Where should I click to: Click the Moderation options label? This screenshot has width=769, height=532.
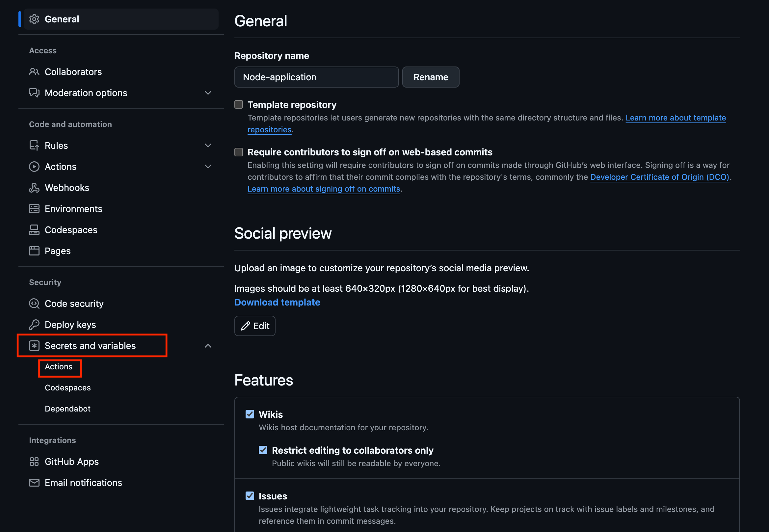pyautogui.click(x=86, y=93)
